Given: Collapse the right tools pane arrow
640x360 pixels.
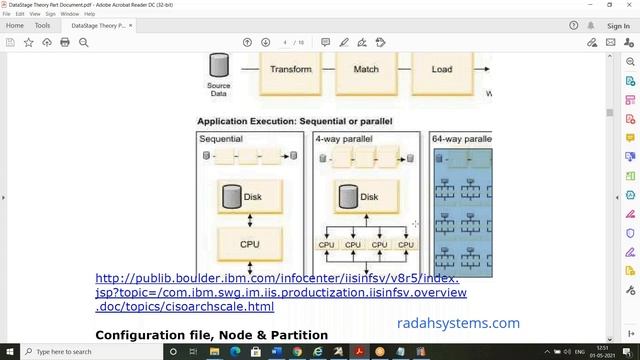Looking at the screenshot, I should click(x=617, y=198).
